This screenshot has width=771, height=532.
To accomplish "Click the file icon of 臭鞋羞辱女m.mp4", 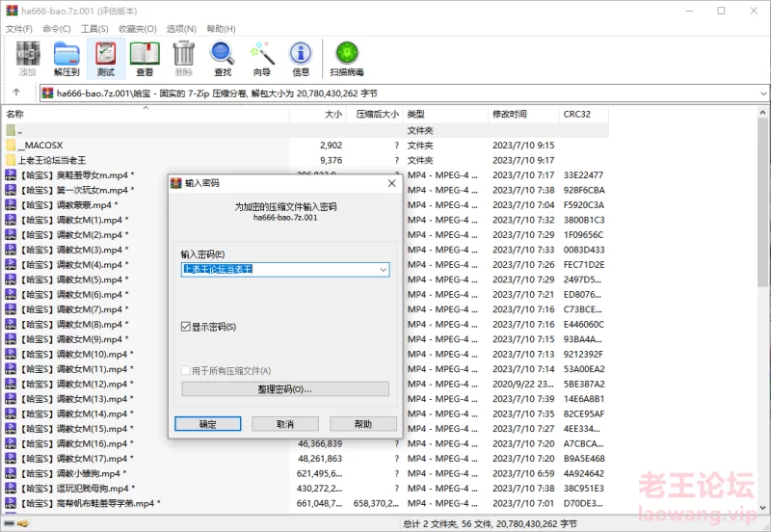I will coord(11,175).
